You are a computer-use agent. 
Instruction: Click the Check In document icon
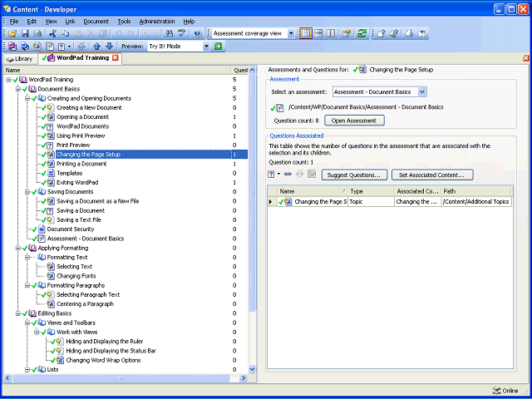381,33
